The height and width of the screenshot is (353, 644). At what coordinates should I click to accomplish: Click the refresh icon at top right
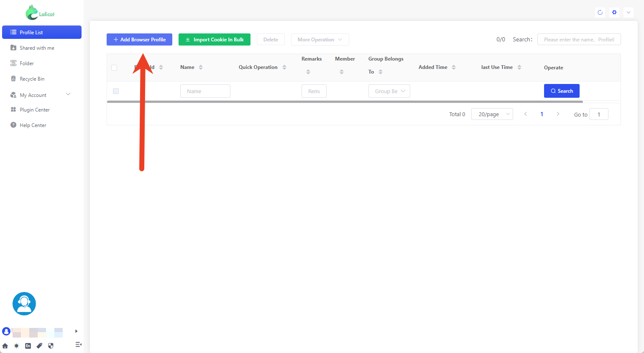click(600, 13)
